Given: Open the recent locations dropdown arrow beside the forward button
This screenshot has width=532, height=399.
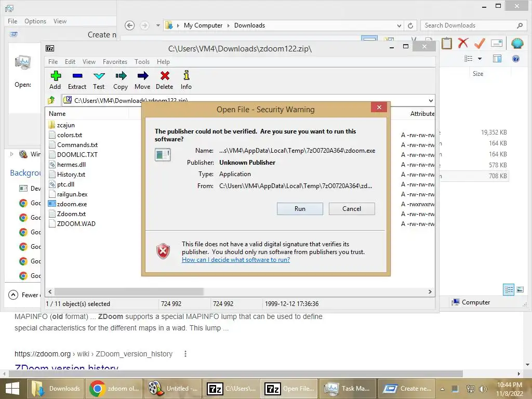Looking at the screenshot, I should coord(158,25).
